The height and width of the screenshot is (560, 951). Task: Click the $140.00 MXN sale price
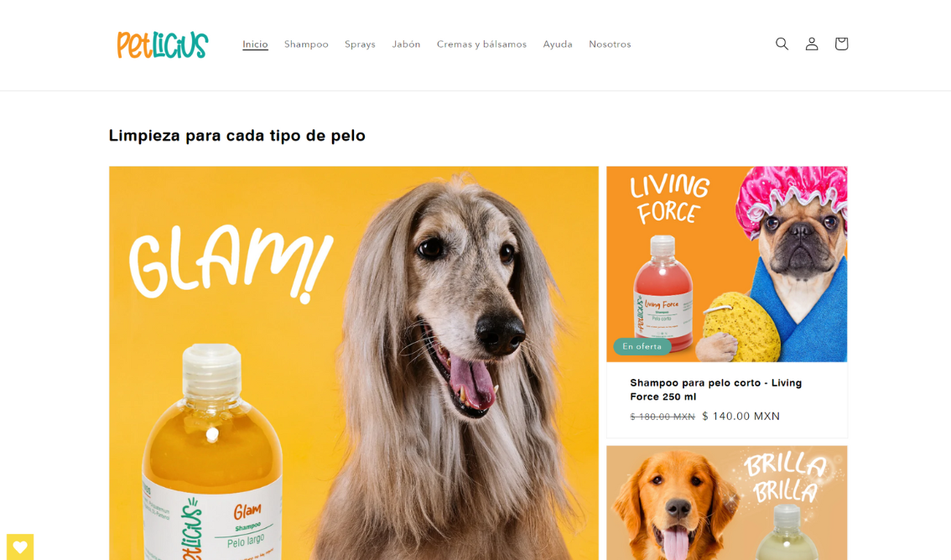[741, 417]
